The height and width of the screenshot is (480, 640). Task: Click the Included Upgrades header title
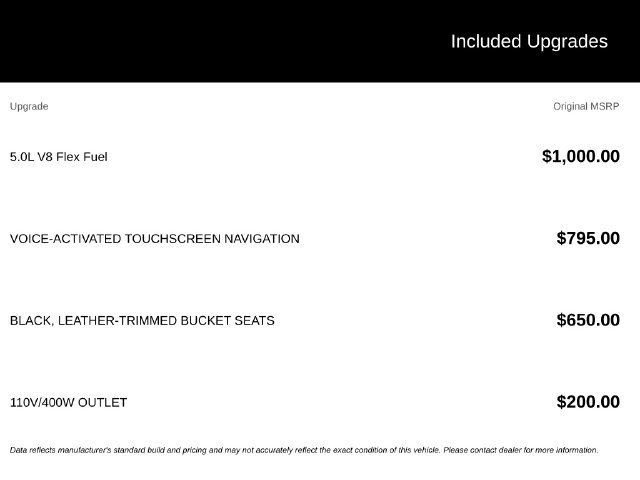pyautogui.click(x=529, y=42)
